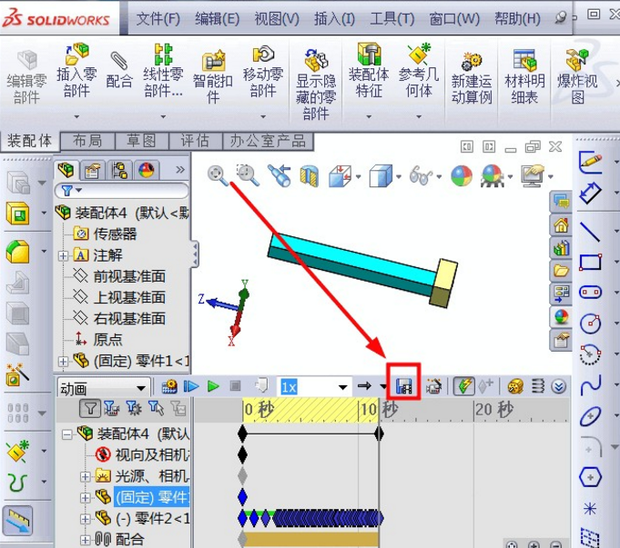Toggle the No Filter funnel button
Image resolution: width=620 pixels, height=548 pixels.
coord(90,408)
